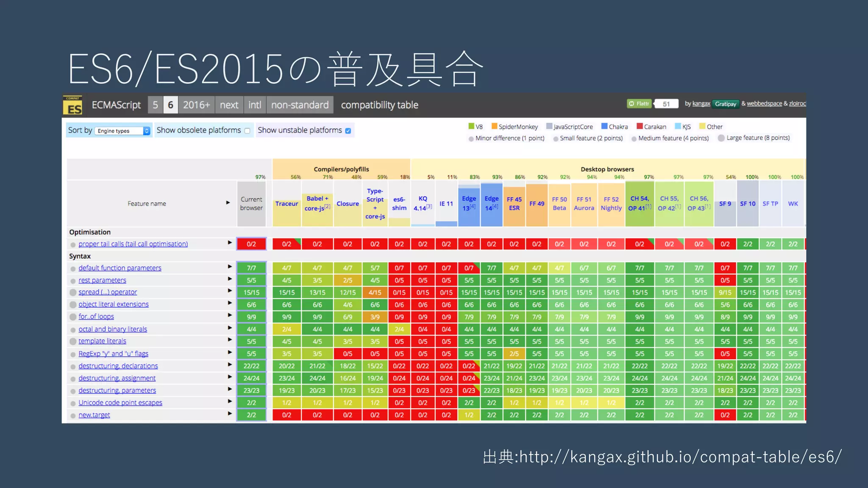Open the template literals link
The height and width of the screenshot is (488, 868).
(x=102, y=341)
